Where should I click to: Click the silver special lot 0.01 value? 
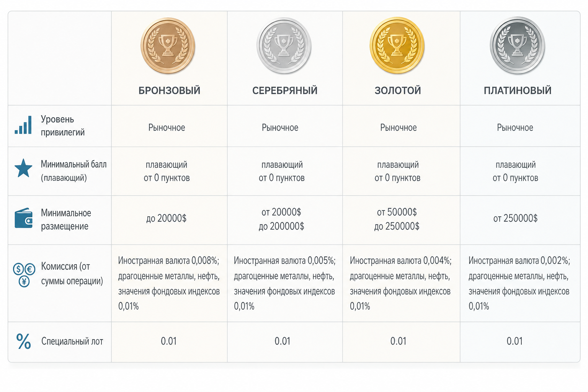coord(283,341)
